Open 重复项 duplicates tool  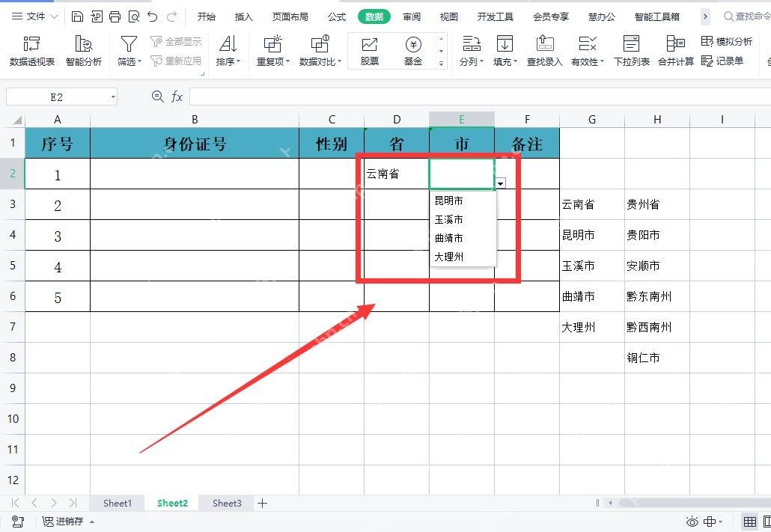coord(273,51)
